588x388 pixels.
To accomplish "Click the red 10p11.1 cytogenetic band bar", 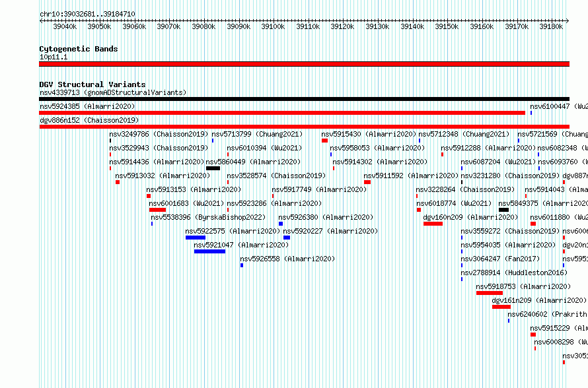I will point(304,64).
